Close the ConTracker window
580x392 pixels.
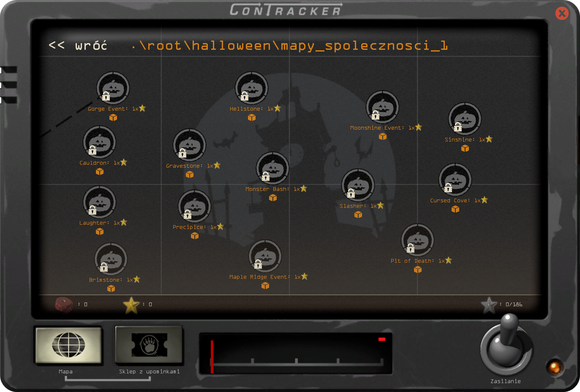tap(562, 14)
